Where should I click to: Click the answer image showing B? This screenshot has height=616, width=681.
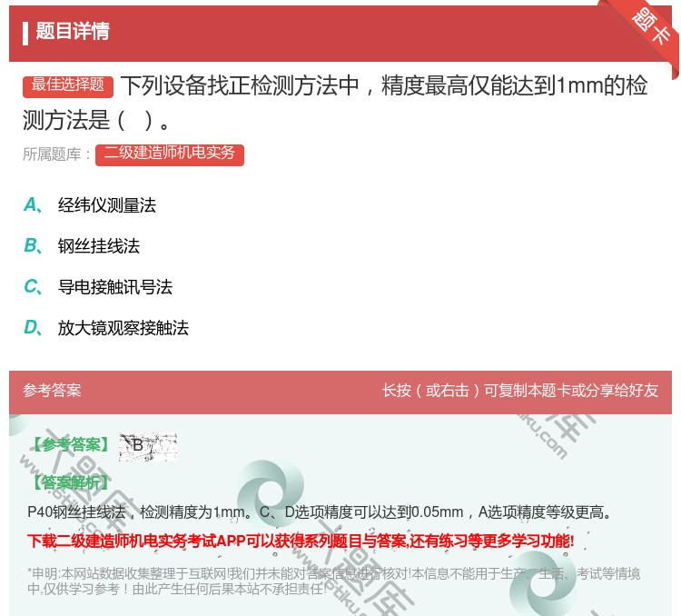(x=148, y=446)
